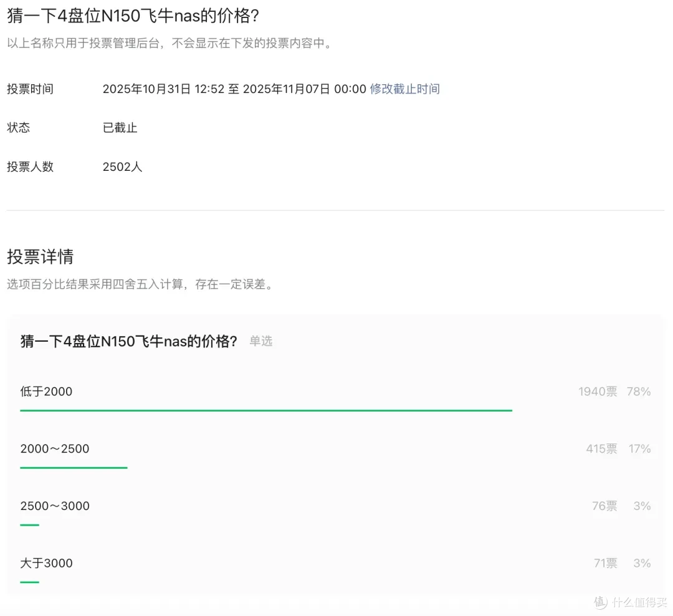Image resolution: width=673 pixels, height=616 pixels.
Task: Click the 修改截止时间 link
Action: [405, 89]
